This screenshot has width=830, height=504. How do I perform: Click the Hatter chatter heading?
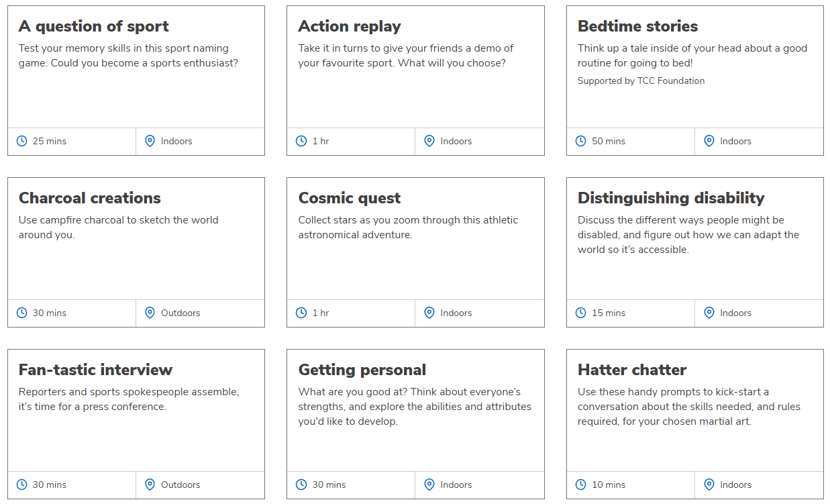pos(631,370)
